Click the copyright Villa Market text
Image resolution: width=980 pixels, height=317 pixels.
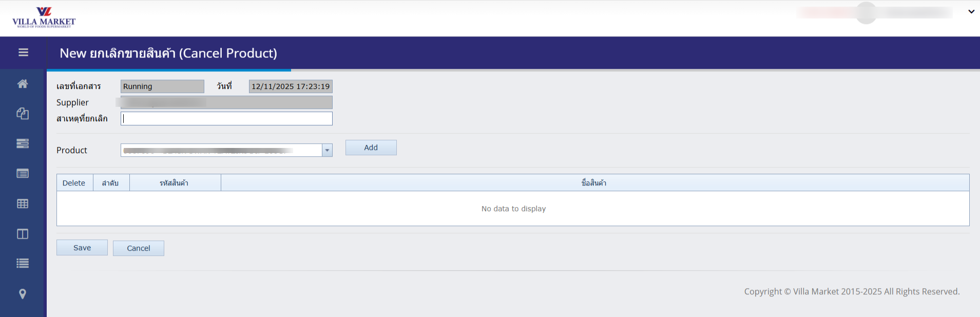852,291
